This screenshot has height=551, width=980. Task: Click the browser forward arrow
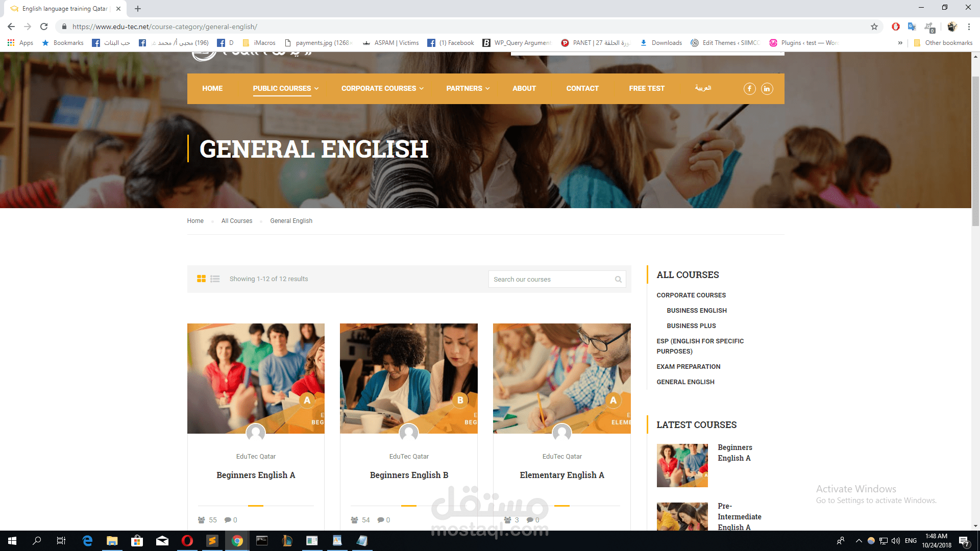28,27
